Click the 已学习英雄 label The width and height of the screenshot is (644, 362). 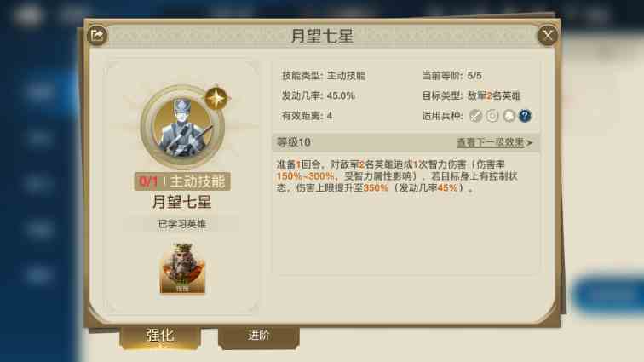coord(182,224)
